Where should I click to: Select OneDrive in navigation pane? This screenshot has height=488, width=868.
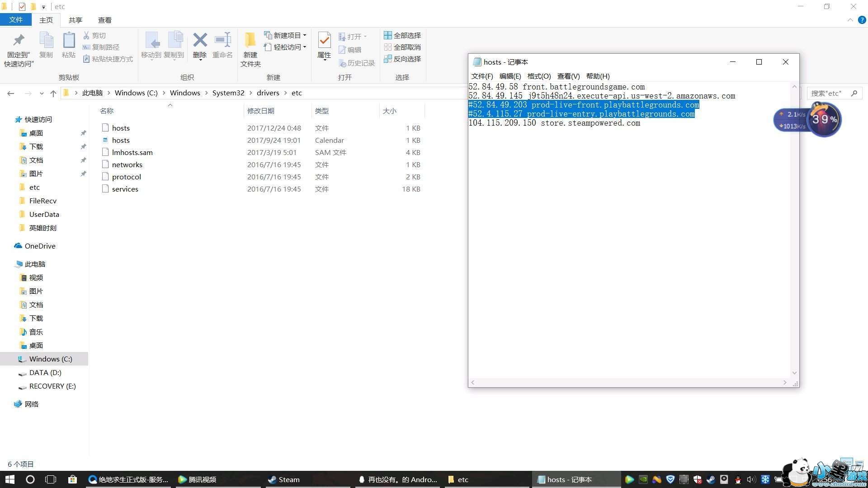click(35, 246)
